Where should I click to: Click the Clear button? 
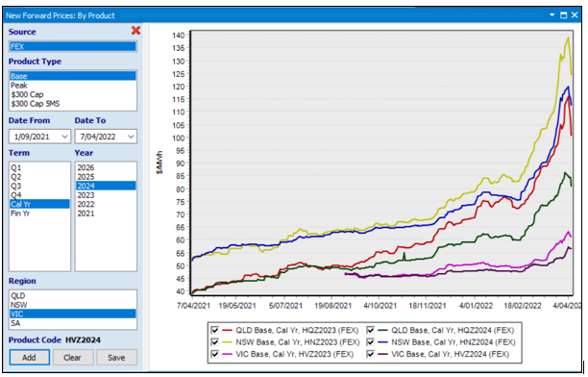(73, 358)
